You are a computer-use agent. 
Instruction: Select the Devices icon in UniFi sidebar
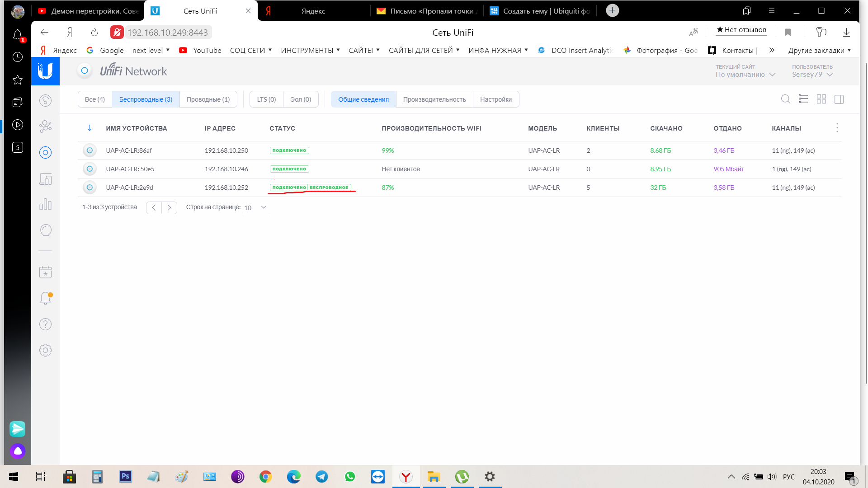(45, 153)
